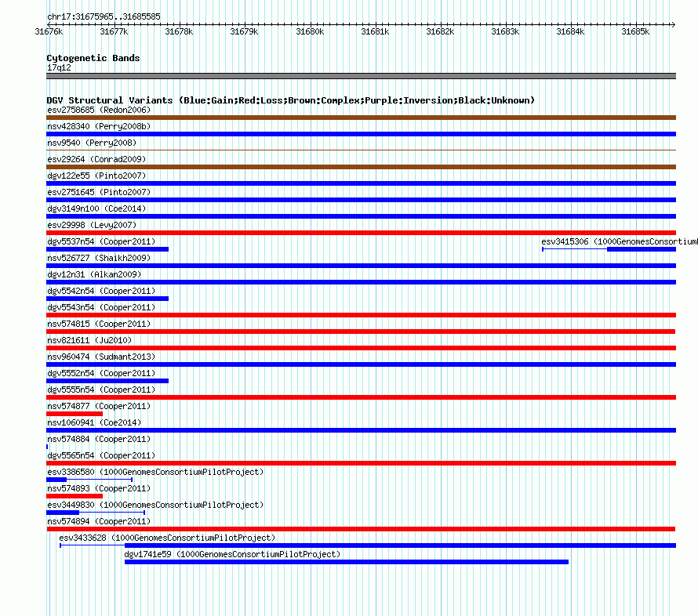The height and width of the screenshot is (616, 698).
Task: Click the DGV Structural Variants track title
Action: click(291, 100)
